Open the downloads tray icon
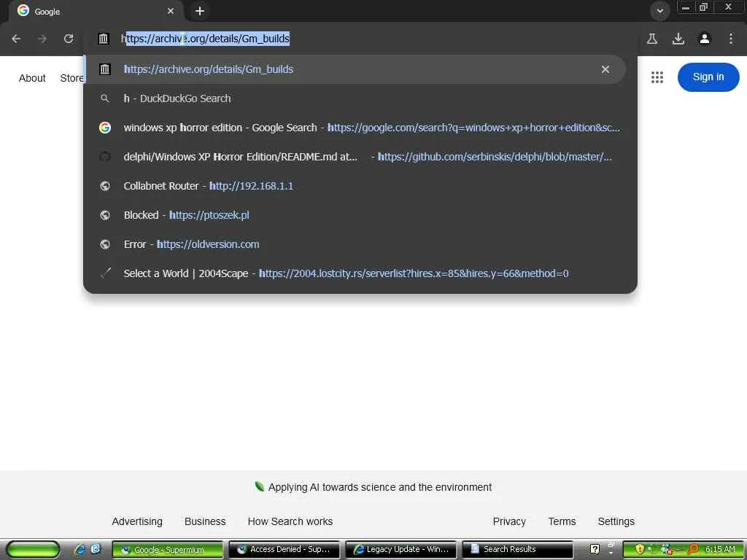 click(678, 39)
